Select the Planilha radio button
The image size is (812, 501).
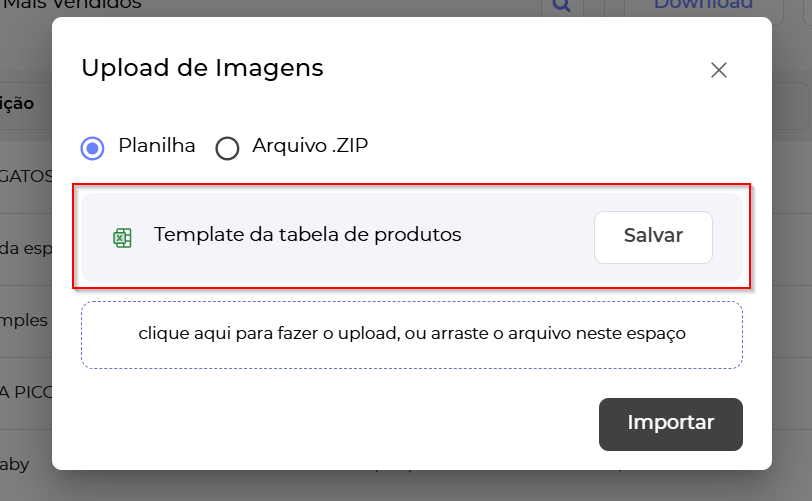coord(92,148)
